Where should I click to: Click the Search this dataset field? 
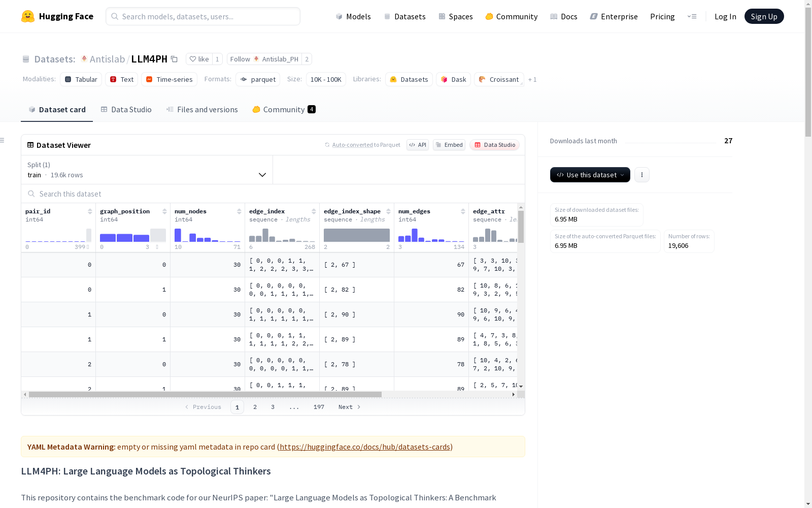pos(273,194)
